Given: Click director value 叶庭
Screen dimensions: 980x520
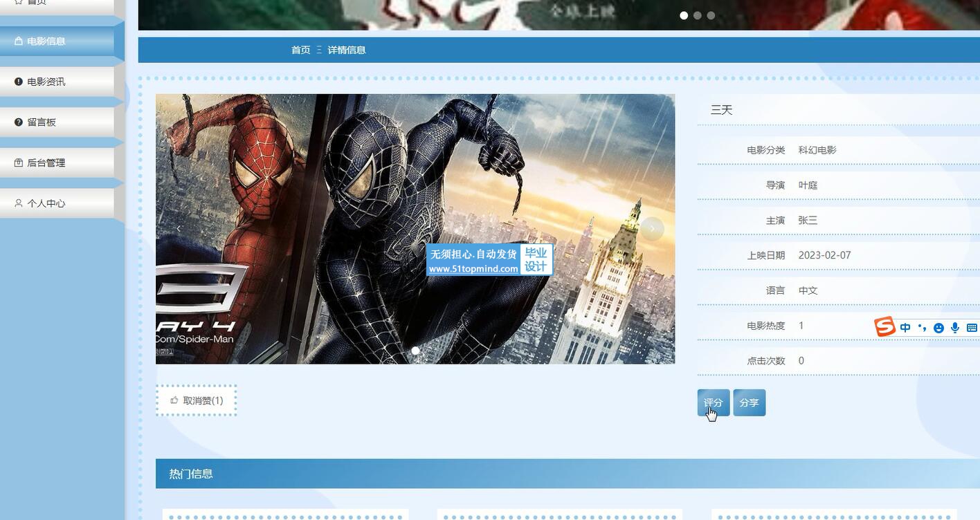Looking at the screenshot, I should pos(808,185).
